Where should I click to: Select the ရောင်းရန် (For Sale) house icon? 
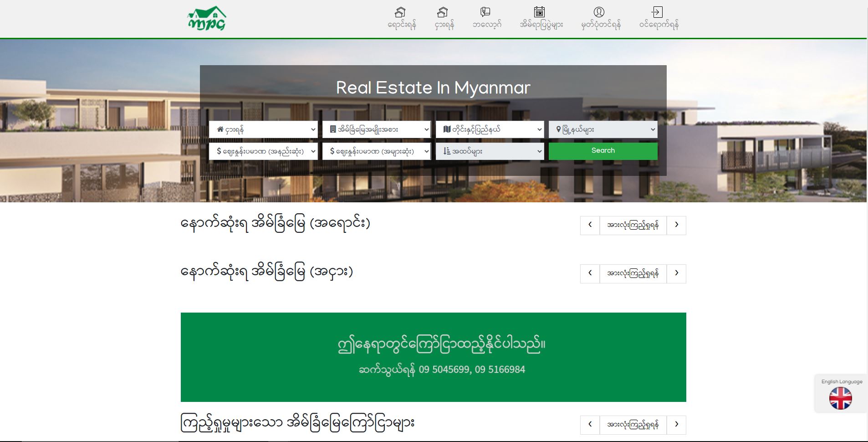[401, 12]
